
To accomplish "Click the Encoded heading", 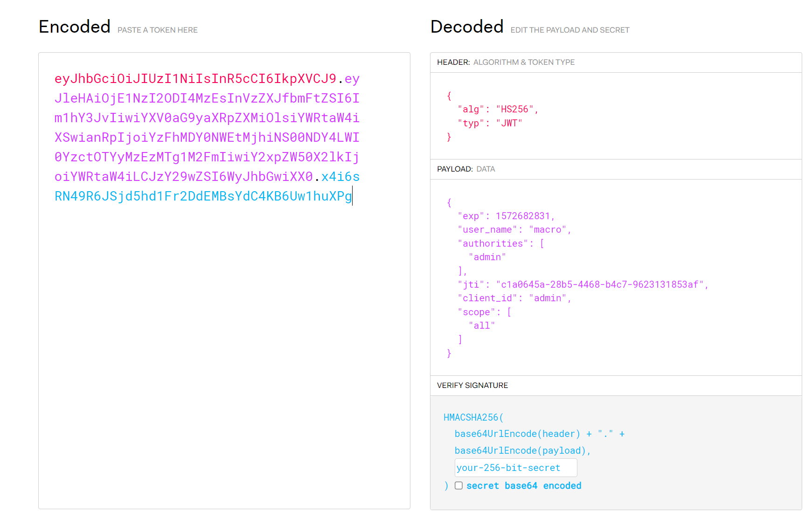I will click(x=75, y=27).
